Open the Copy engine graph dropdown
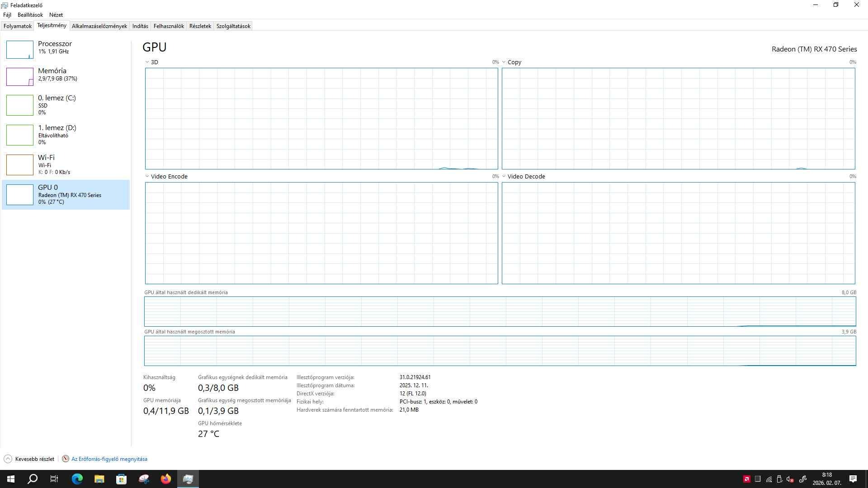 pos(504,62)
